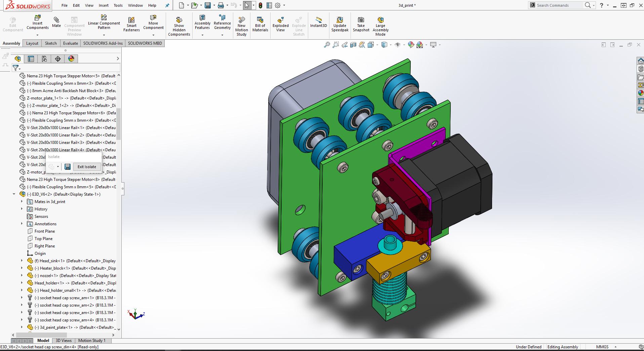Click Update Speedpak
644x351 pixels.
point(340,24)
